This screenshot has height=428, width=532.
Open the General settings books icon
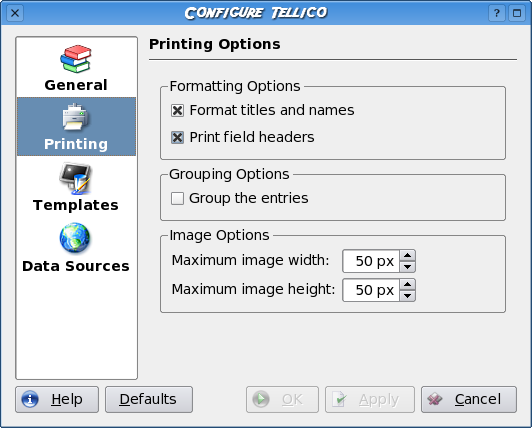[76, 59]
